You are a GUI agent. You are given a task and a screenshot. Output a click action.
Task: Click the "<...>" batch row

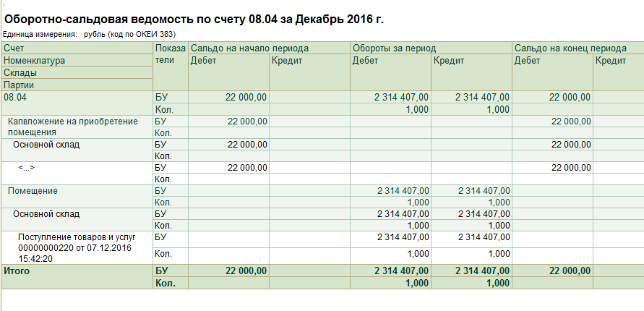tap(27, 168)
